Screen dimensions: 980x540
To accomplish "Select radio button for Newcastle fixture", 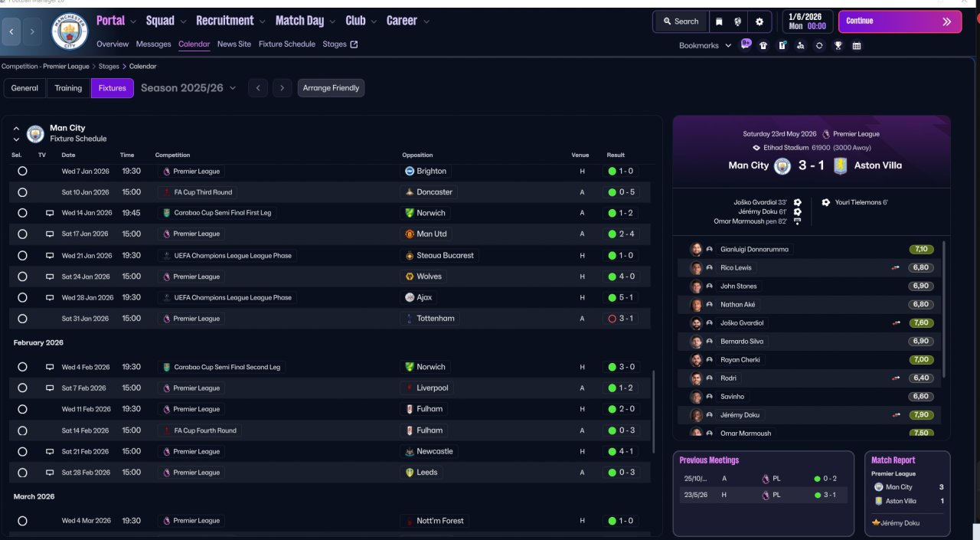I will coord(22,452).
